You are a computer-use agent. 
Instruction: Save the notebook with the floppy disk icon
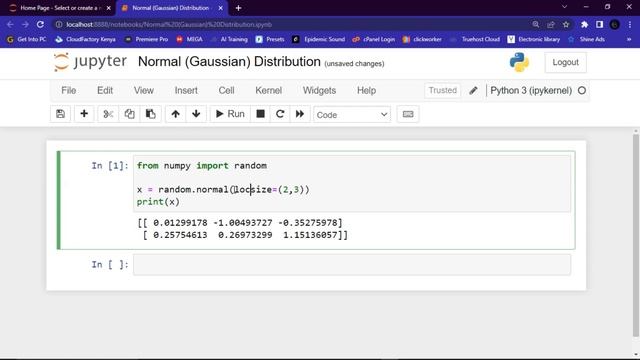coord(60,114)
